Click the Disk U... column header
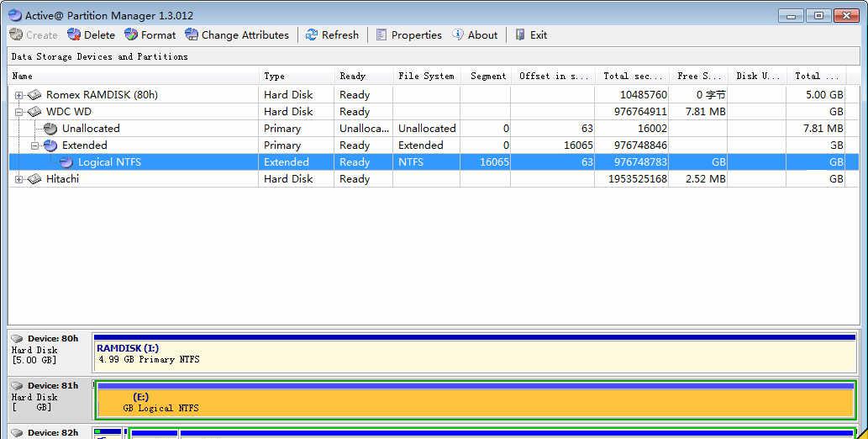Screen dimensions: 868x439 [757, 76]
